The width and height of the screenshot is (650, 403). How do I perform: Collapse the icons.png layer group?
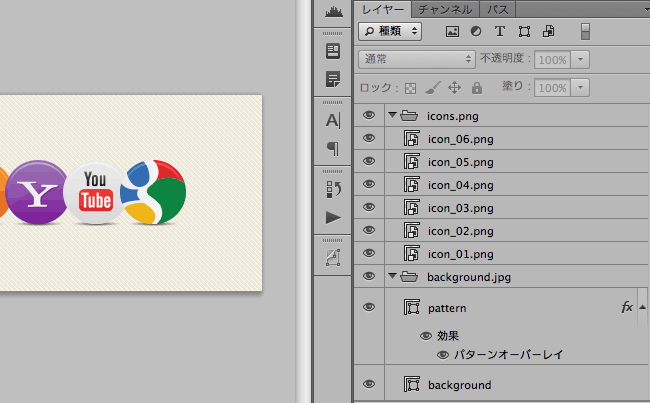point(392,115)
